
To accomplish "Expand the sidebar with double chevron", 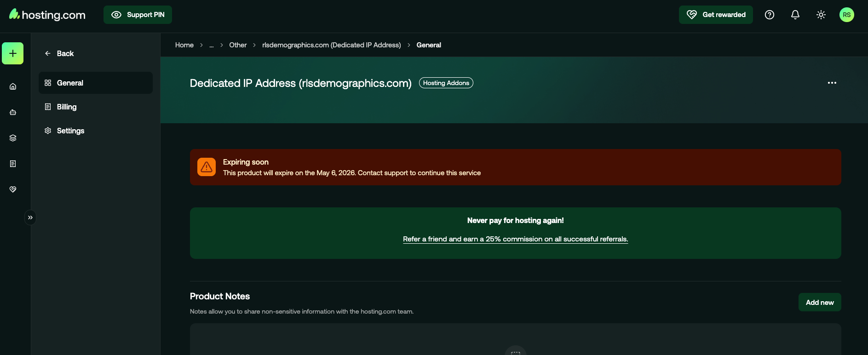I will pos(30,218).
